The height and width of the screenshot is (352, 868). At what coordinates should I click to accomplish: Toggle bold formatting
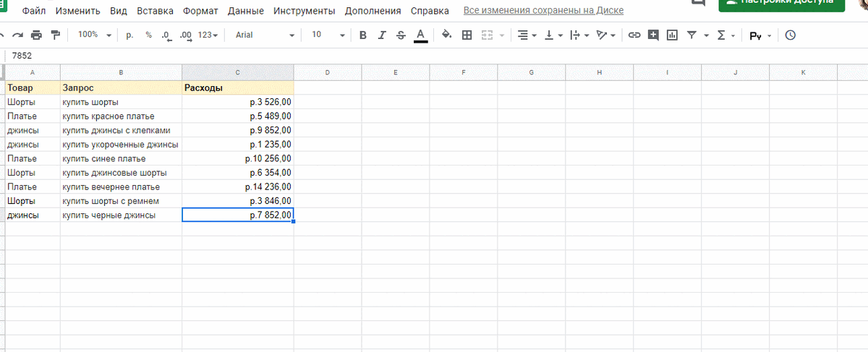tap(362, 35)
